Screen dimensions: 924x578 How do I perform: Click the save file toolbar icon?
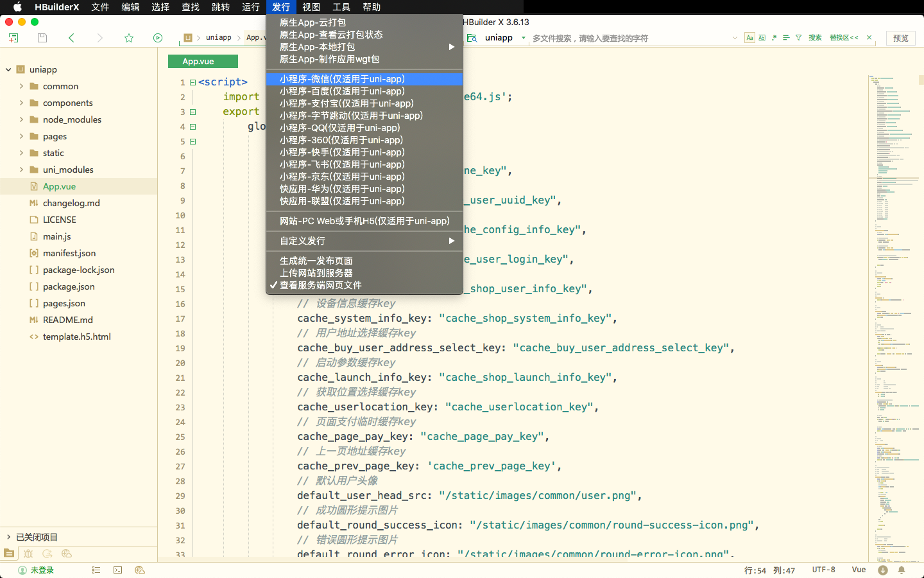click(x=42, y=38)
